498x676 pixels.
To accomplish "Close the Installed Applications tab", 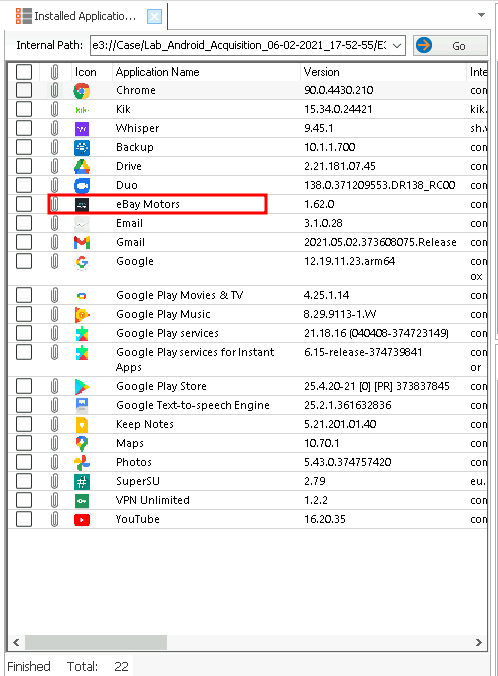I will (154, 16).
